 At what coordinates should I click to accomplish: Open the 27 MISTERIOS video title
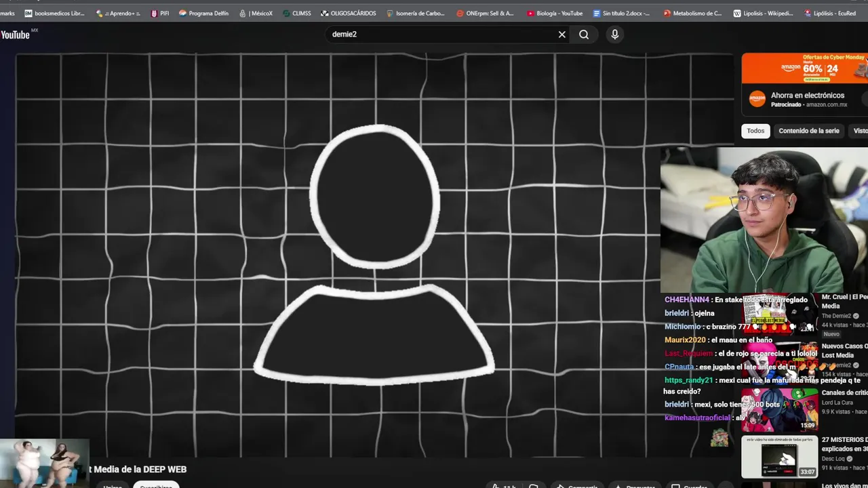pos(844,444)
